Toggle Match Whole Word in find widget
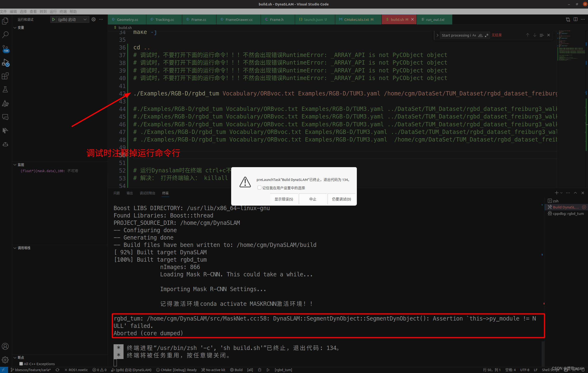 click(x=480, y=35)
